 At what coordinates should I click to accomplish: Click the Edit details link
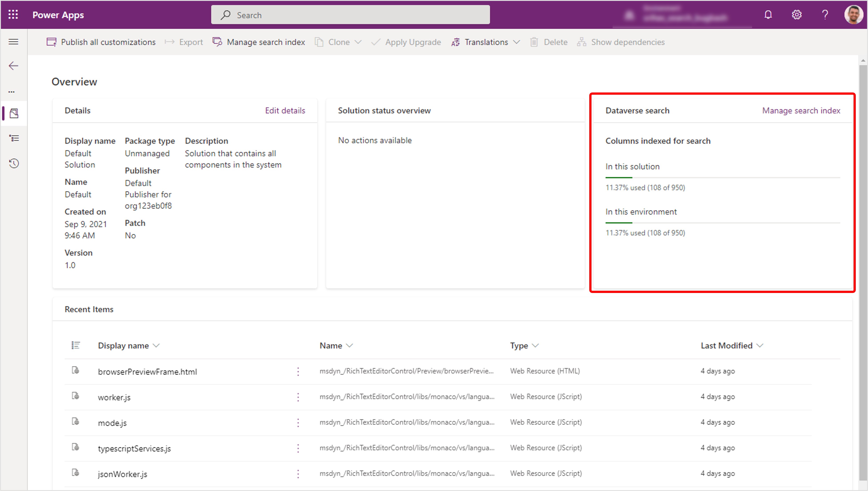[x=285, y=111]
